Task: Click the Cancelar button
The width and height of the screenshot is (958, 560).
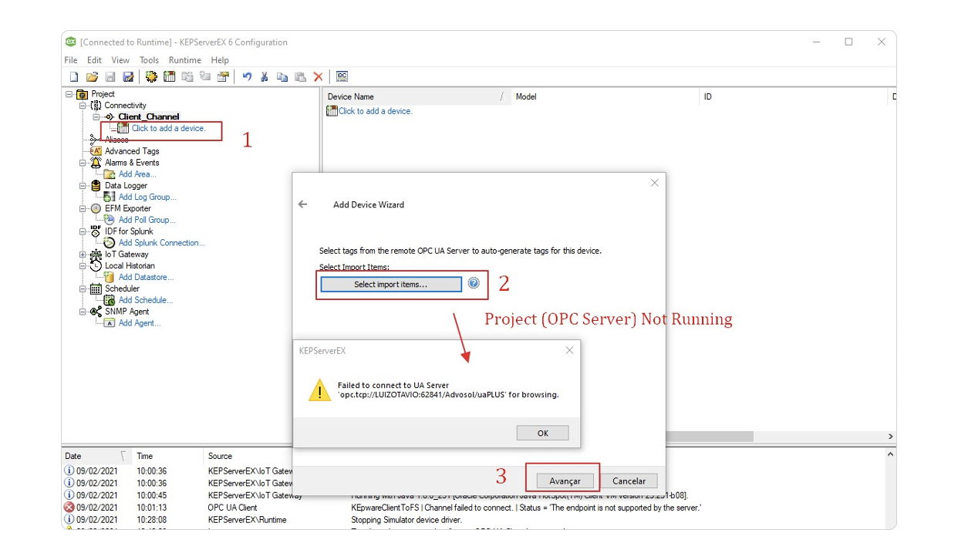Action: (x=629, y=481)
